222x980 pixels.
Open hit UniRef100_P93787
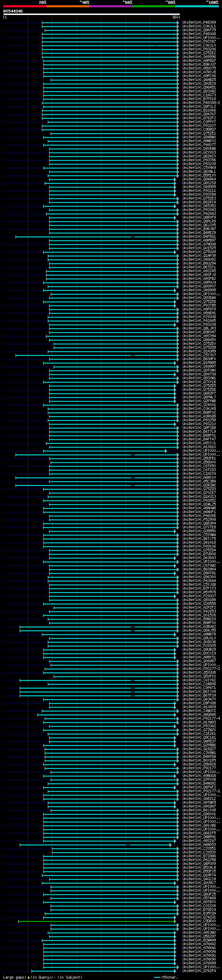(199, 41)
